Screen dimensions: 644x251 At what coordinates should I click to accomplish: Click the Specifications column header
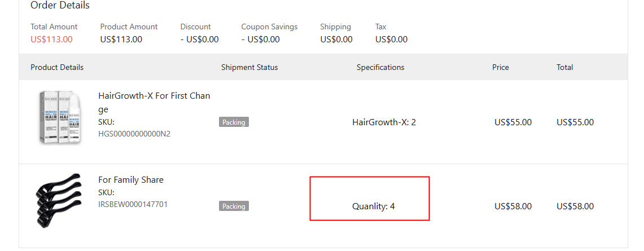pyautogui.click(x=380, y=67)
